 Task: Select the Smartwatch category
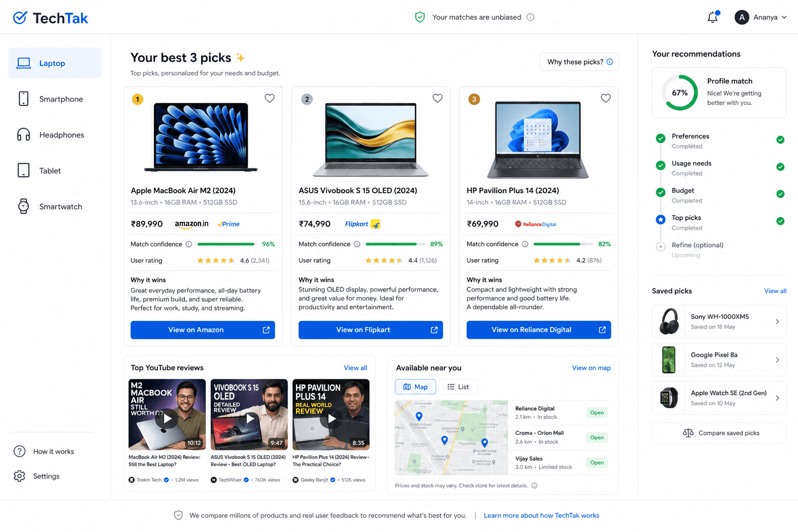55,206
